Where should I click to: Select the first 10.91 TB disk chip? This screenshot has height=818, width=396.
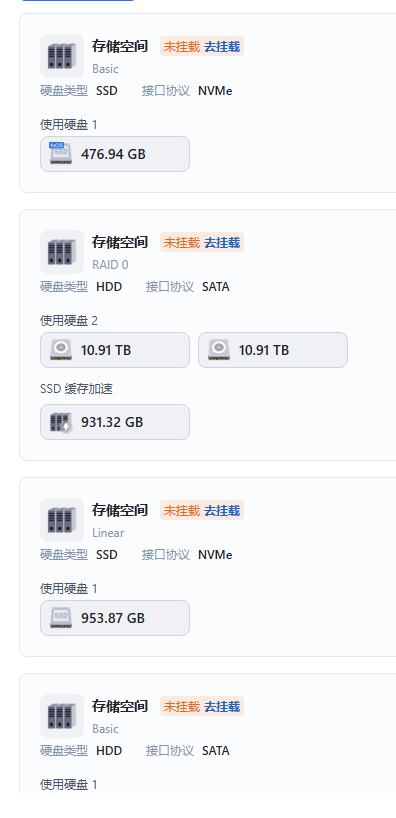click(115, 350)
